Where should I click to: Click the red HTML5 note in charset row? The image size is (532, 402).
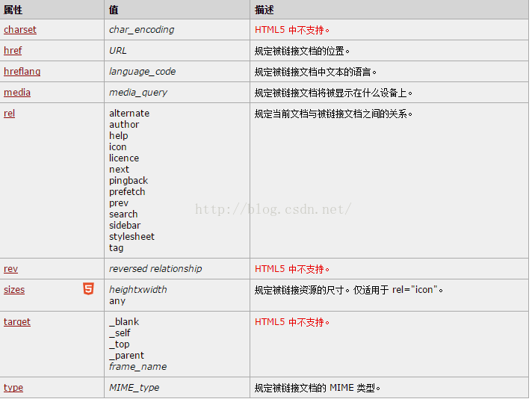pyautogui.click(x=292, y=30)
